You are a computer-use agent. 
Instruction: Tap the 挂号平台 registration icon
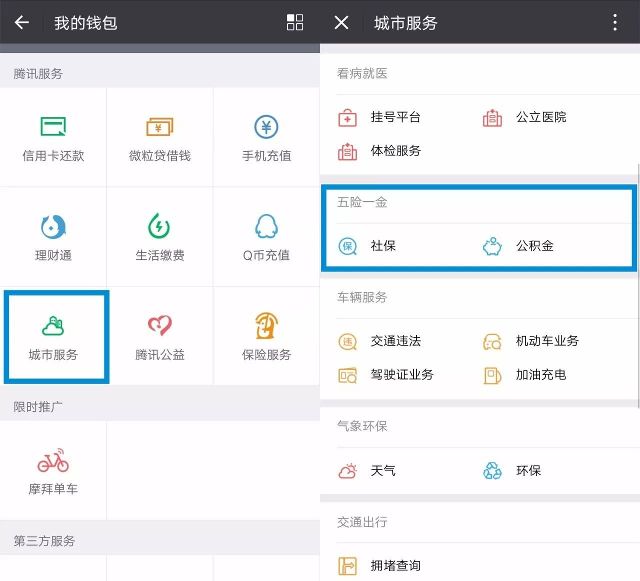(x=347, y=118)
